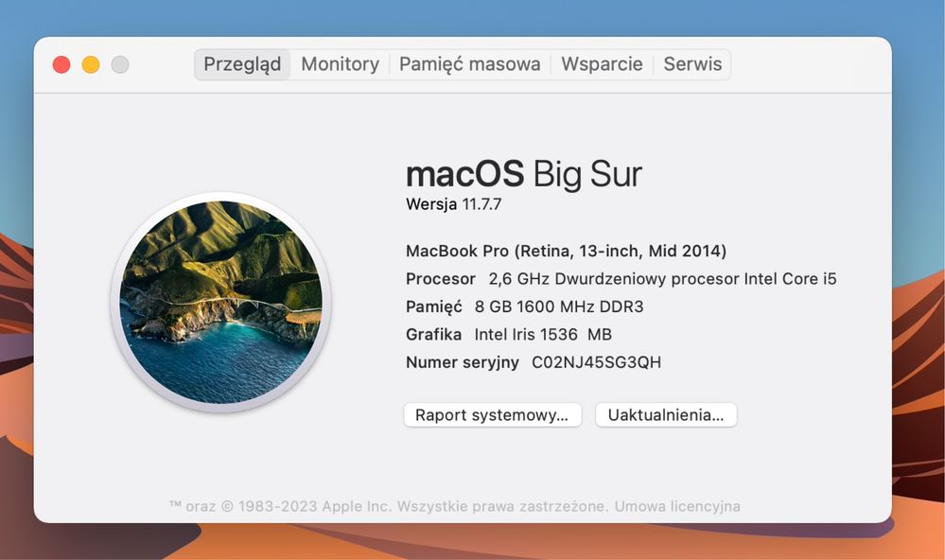The height and width of the screenshot is (560, 945).
Task: Click the Grafika label
Action: 433,335
